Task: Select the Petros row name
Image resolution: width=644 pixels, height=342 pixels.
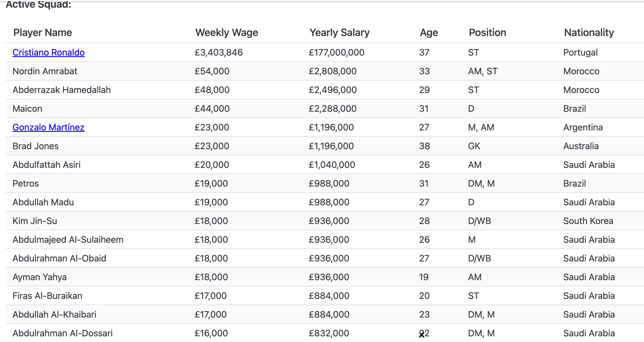Action: pos(26,183)
